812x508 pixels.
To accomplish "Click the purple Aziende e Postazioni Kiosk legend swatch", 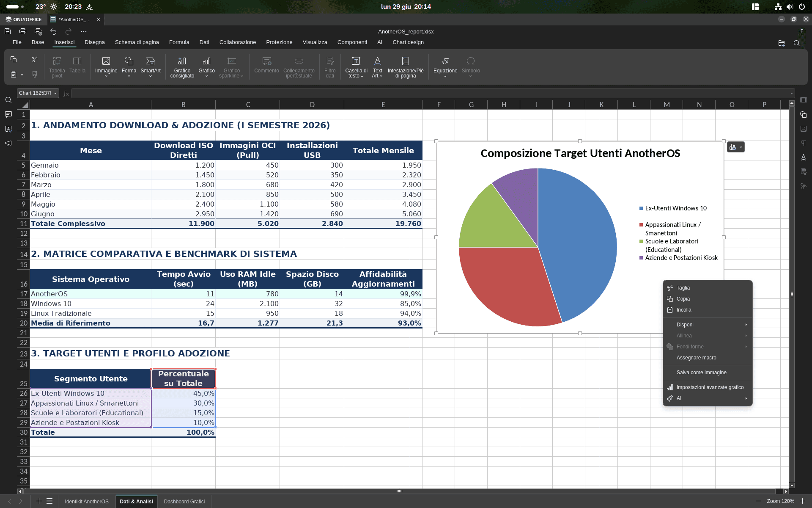I will tap(641, 258).
